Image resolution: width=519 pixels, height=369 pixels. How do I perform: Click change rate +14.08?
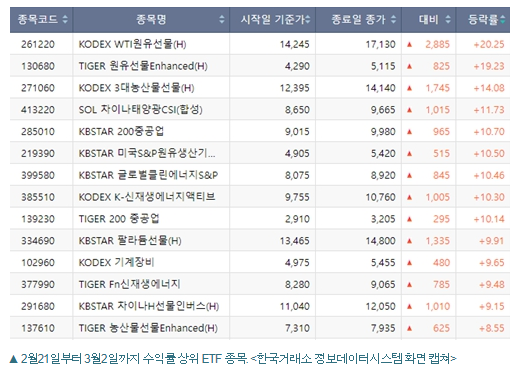(489, 88)
